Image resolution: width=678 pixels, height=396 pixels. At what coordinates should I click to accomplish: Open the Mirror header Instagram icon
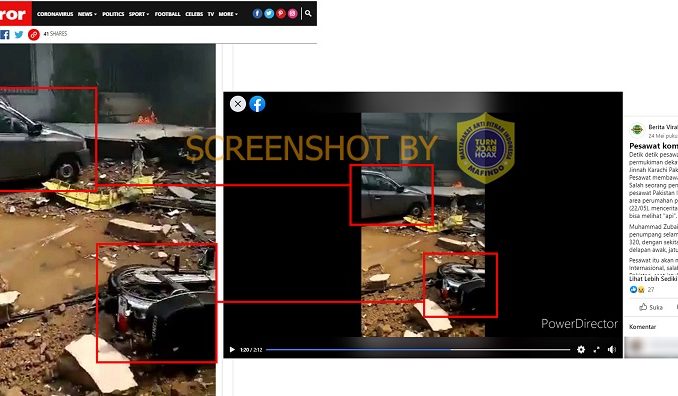[x=292, y=13]
